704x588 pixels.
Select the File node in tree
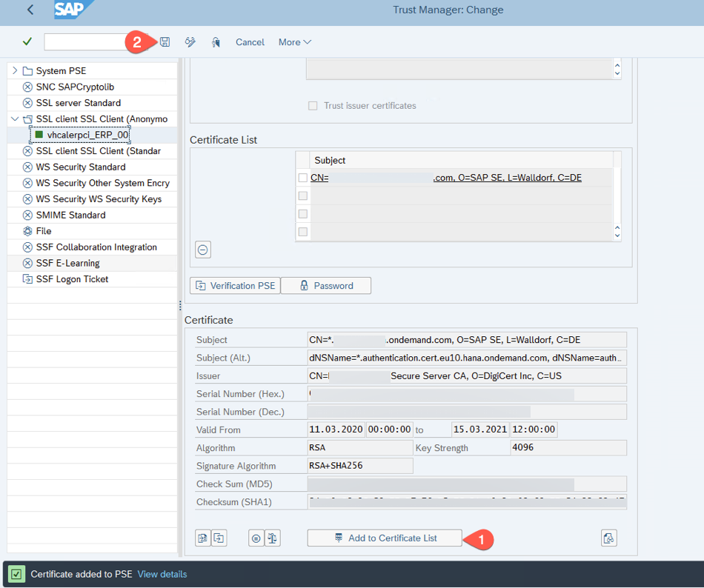[x=44, y=231]
